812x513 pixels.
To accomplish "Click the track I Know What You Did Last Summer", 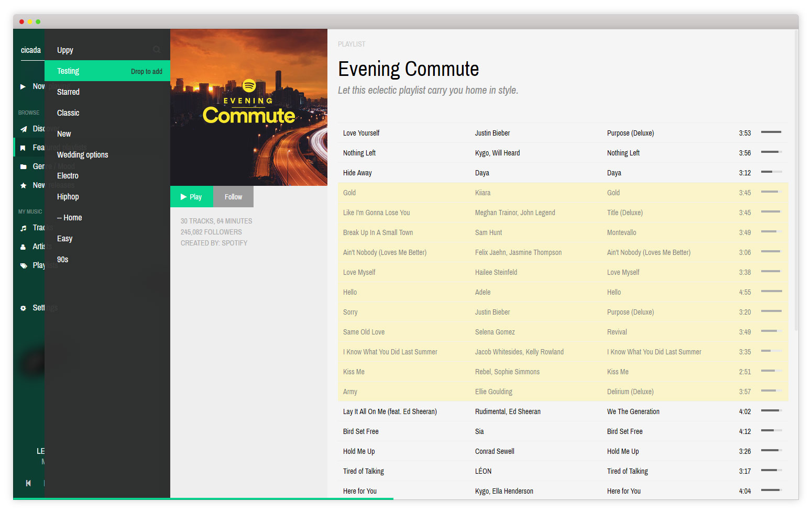I will pyautogui.click(x=390, y=352).
